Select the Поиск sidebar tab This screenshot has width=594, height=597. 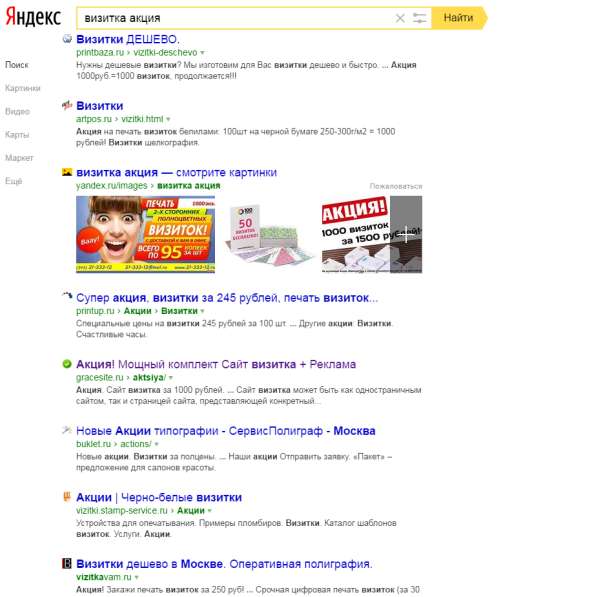17,65
